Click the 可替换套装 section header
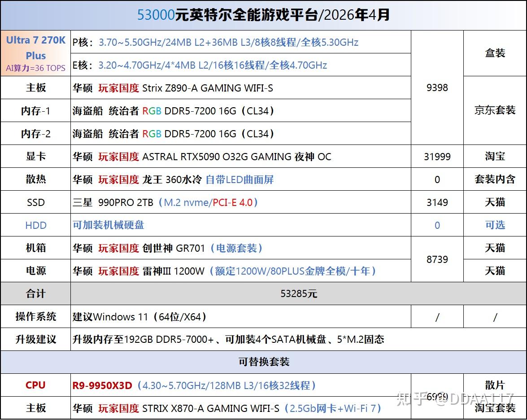The height and width of the screenshot is (420, 527). (264, 362)
